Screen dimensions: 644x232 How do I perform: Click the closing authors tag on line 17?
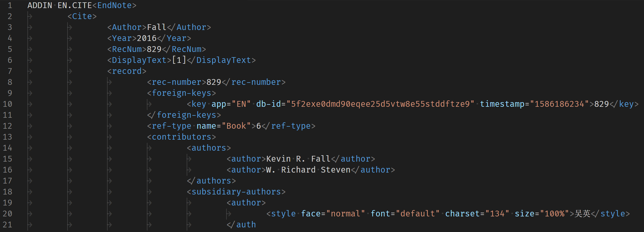coord(211,181)
